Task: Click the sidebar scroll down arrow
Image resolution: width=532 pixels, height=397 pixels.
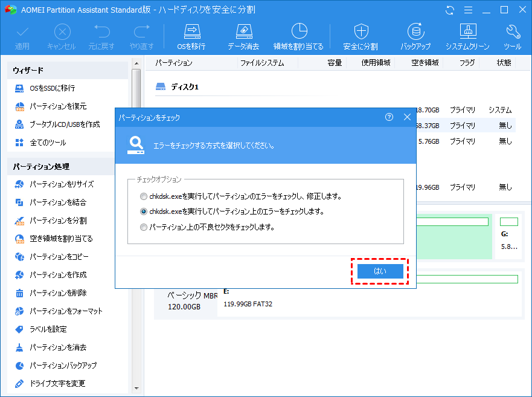Action: coord(136,388)
